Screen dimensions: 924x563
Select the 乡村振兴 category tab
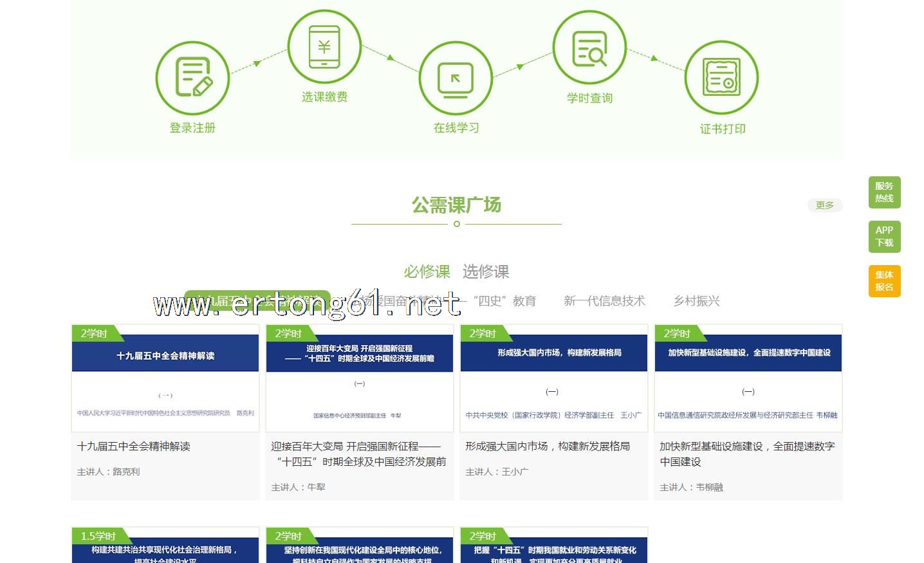tap(696, 301)
